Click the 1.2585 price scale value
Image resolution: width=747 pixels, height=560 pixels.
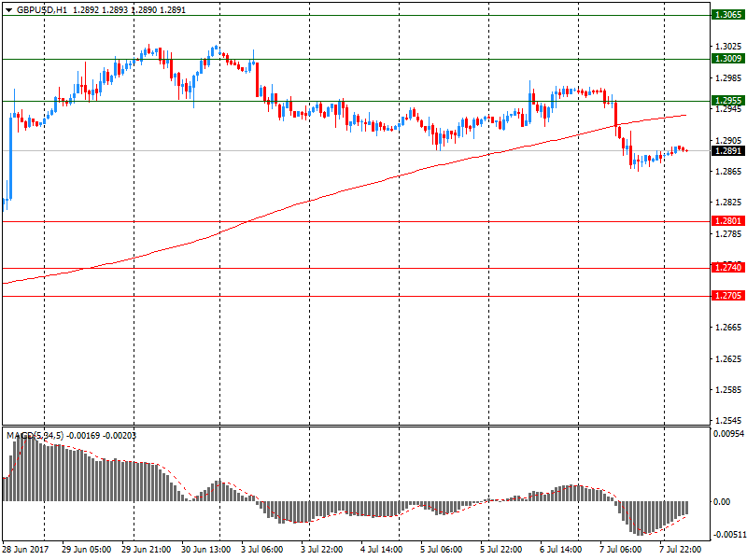pyautogui.click(x=728, y=389)
